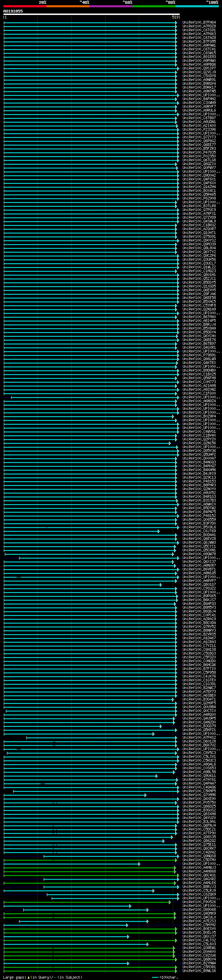Click the UniRef100_B9IEM3 label
222x980 pixels.
[x=199, y=57]
